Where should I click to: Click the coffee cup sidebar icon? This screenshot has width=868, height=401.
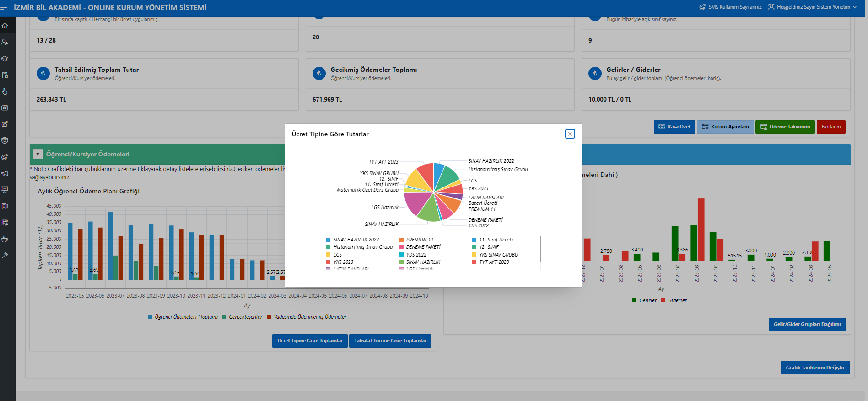[5, 239]
